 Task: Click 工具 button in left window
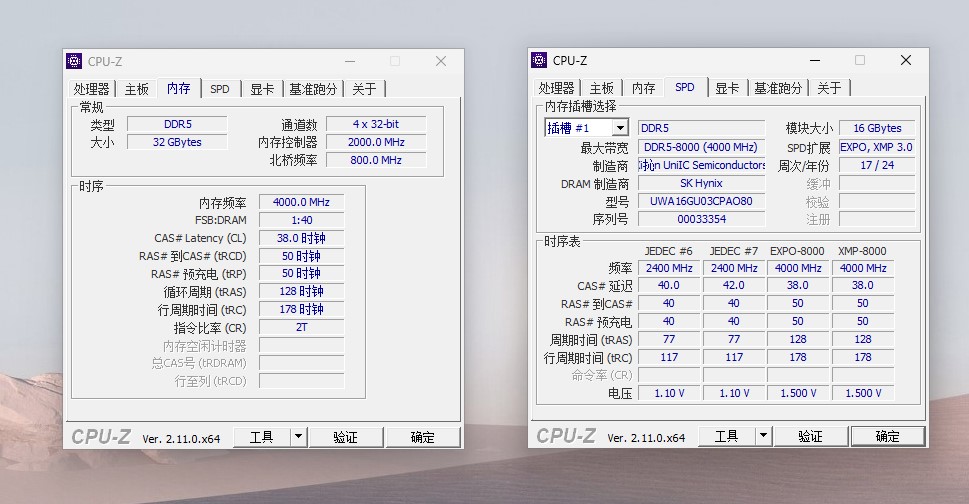tap(261, 437)
